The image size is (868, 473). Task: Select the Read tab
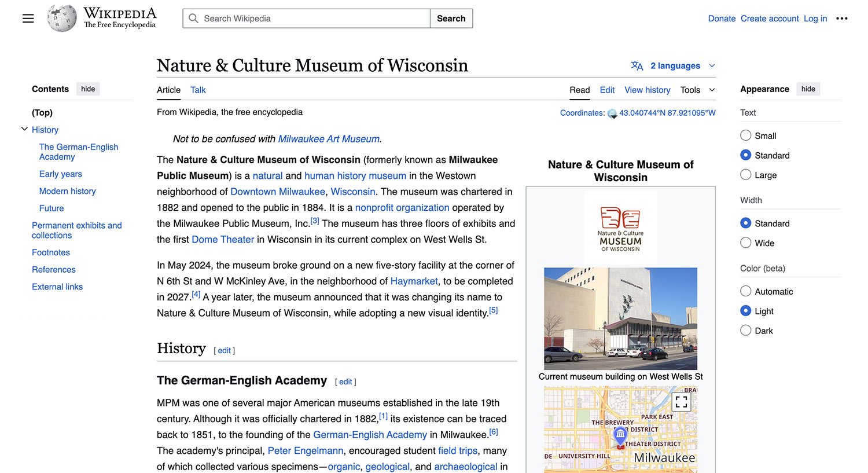[x=579, y=90]
